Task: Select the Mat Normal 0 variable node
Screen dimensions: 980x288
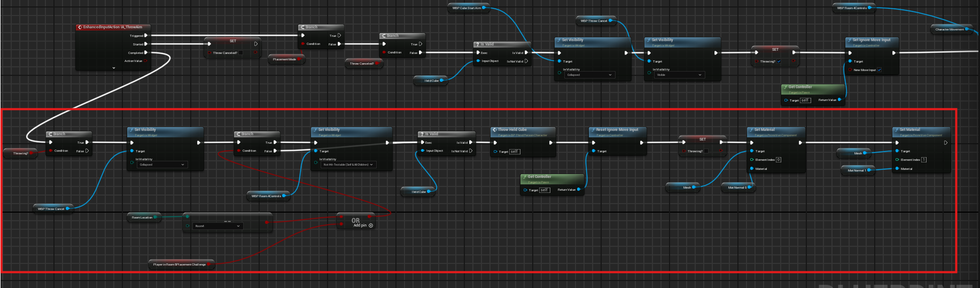Action: point(738,188)
